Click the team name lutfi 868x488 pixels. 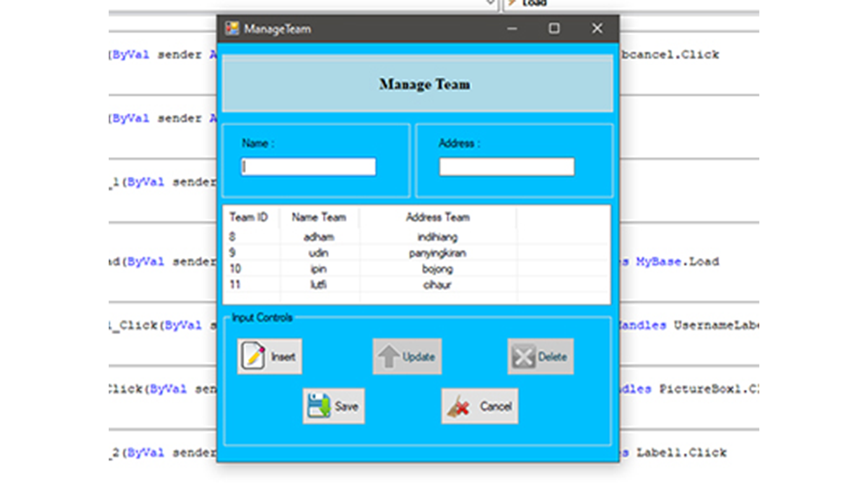point(319,285)
